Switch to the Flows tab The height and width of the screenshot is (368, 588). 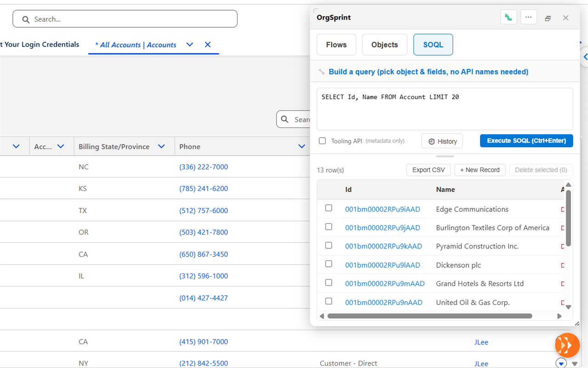click(336, 45)
